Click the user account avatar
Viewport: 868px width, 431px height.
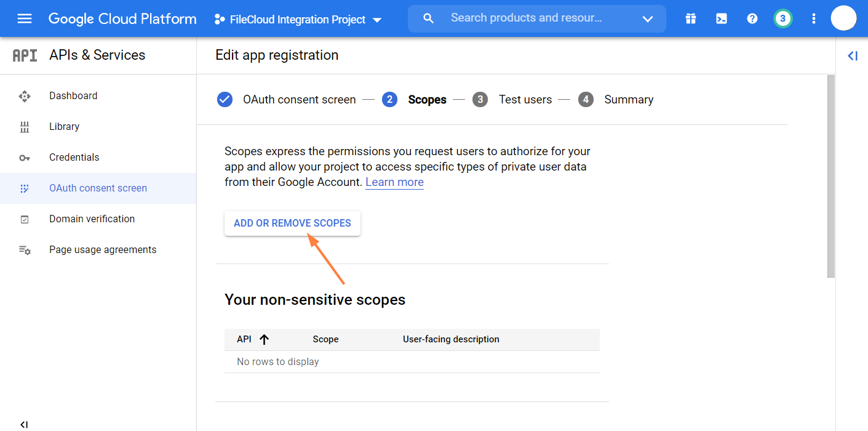843,18
